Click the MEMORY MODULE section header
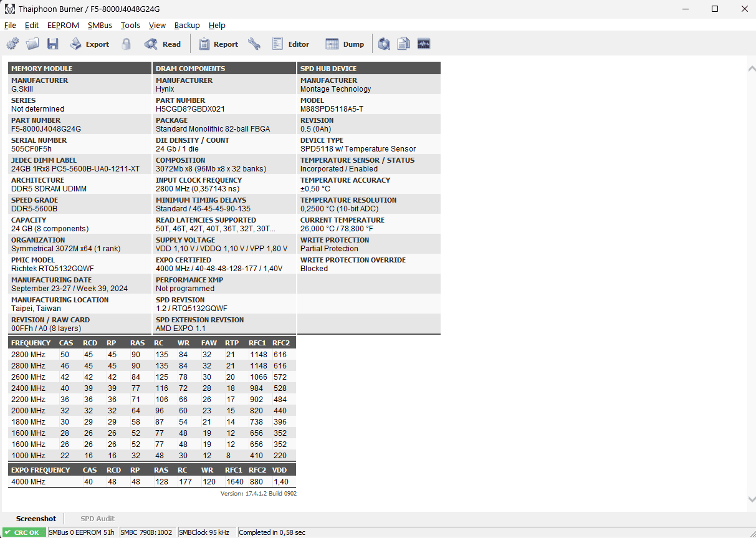Screen dimensions: 756x538 [x=80, y=69]
